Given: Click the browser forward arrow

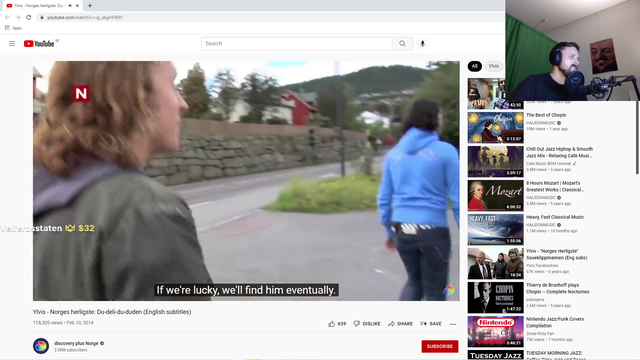Looking at the screenshot, I should click(18, 17).
